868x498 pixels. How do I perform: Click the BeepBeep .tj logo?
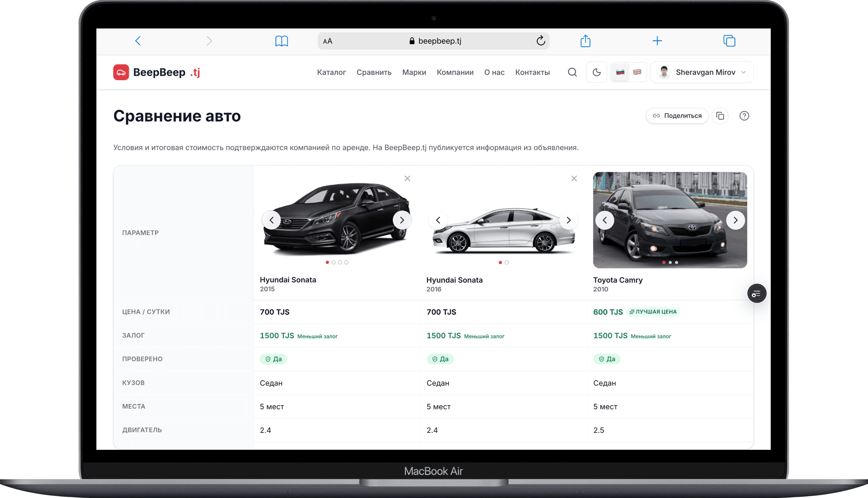click(157, 72)
